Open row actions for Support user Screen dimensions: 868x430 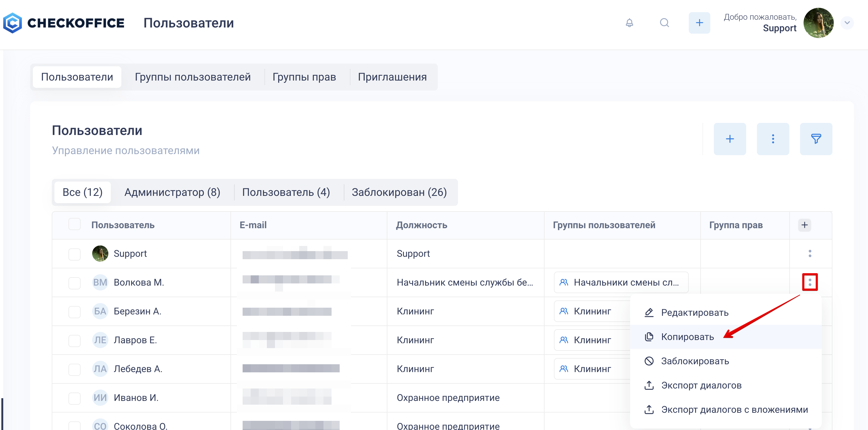[810, 254]
